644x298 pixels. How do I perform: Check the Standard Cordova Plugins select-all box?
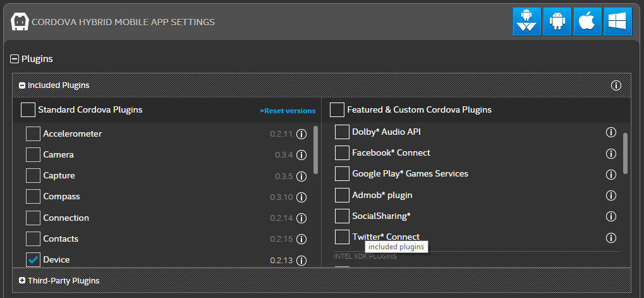pos(28,109)
